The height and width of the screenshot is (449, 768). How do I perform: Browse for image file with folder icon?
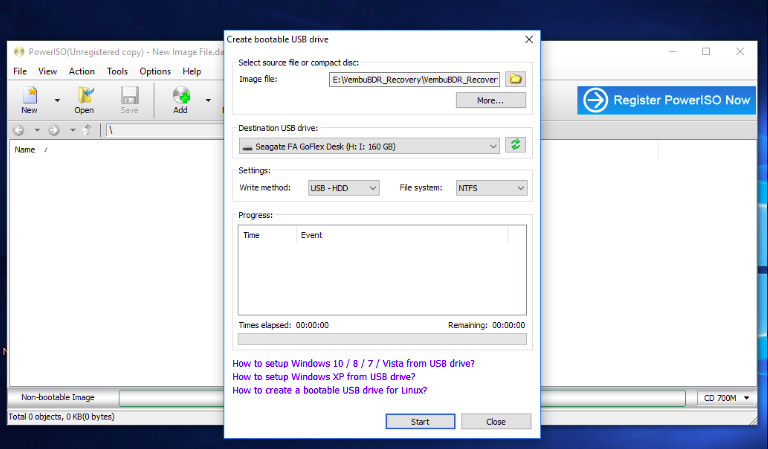[x=515, y=79]
